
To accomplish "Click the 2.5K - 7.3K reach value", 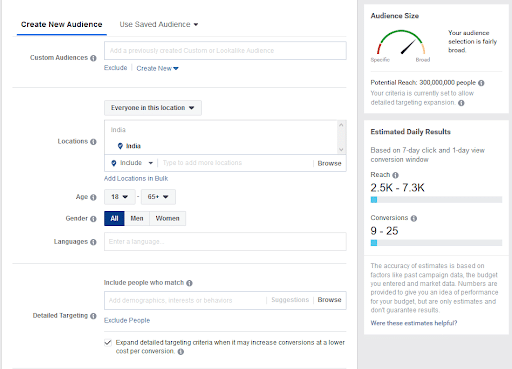I will click(397, 188).
